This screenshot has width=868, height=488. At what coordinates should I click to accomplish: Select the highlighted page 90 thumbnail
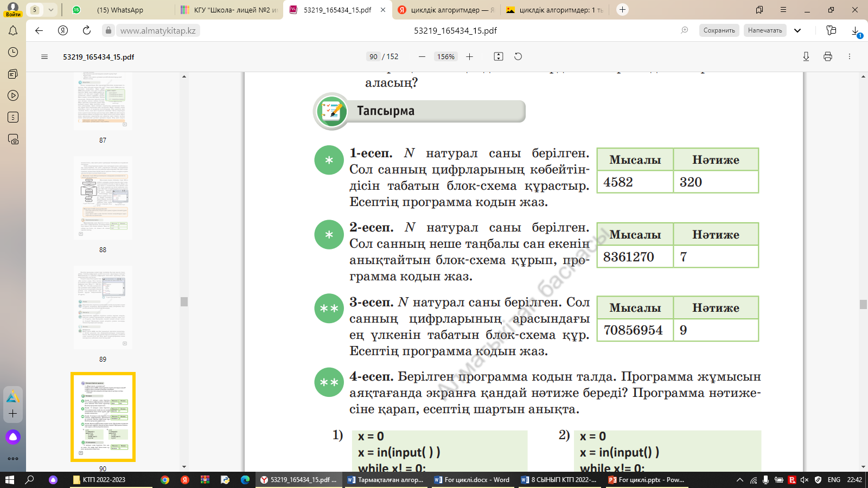103,417
